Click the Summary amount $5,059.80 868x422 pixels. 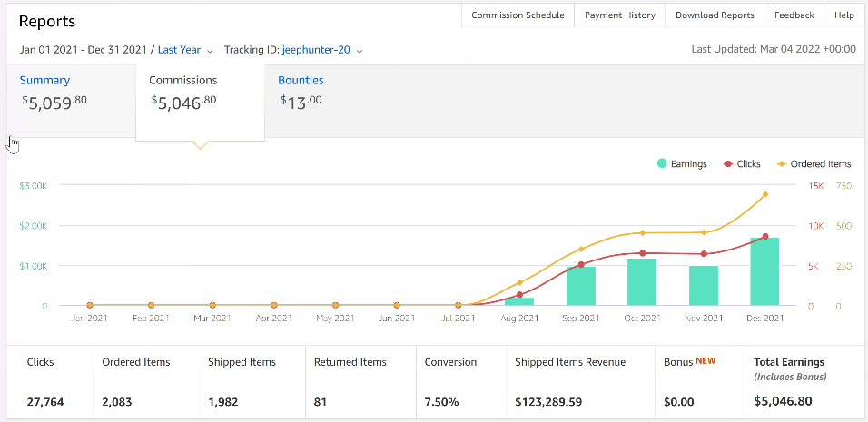[x=54, y=102]
